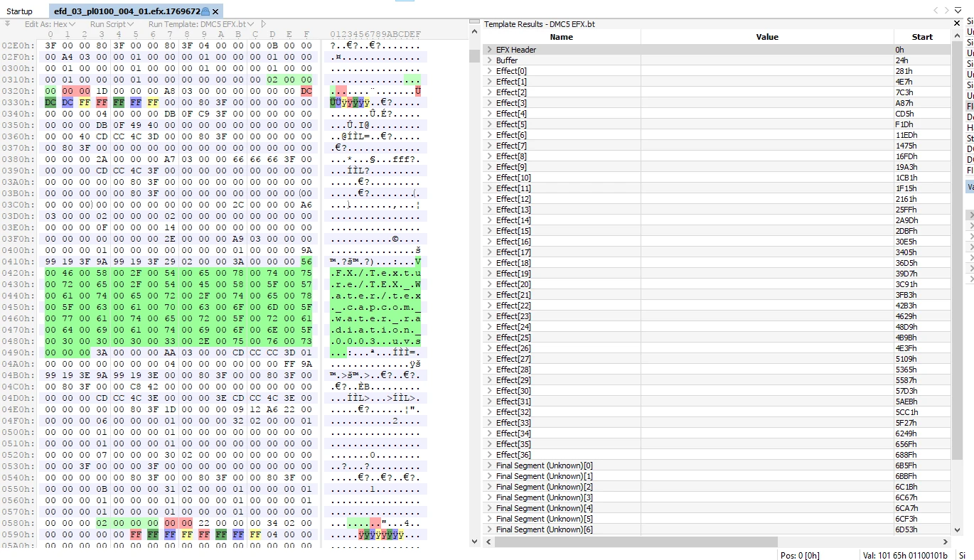974x560 pixels.
Task: Expand the Effect[20] node
Action: pos(489,284)
